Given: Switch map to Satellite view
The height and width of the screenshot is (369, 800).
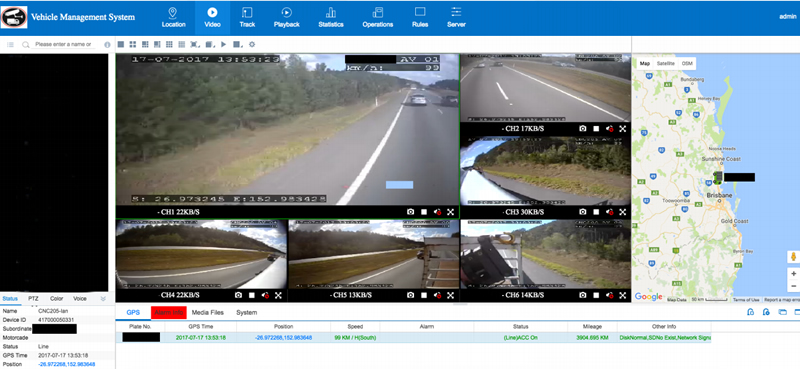Looking at the screenshot, I should [x=665, y=63].
